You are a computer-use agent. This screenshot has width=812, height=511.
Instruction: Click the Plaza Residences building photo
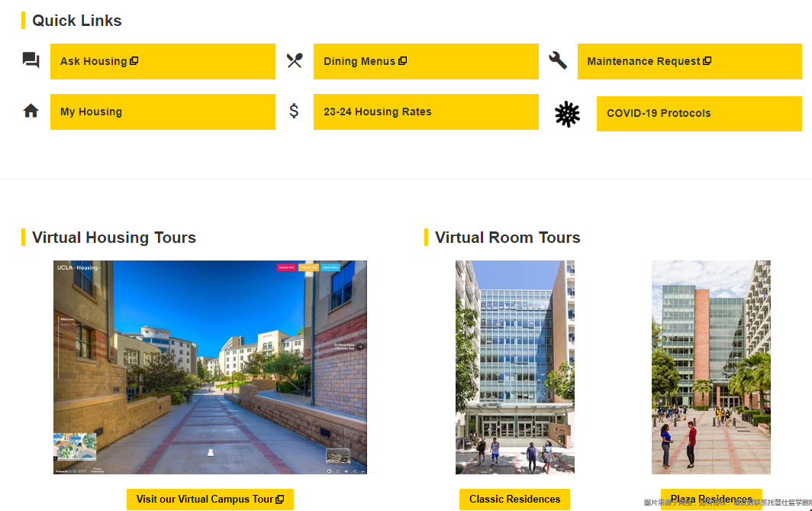click(711, 367)
